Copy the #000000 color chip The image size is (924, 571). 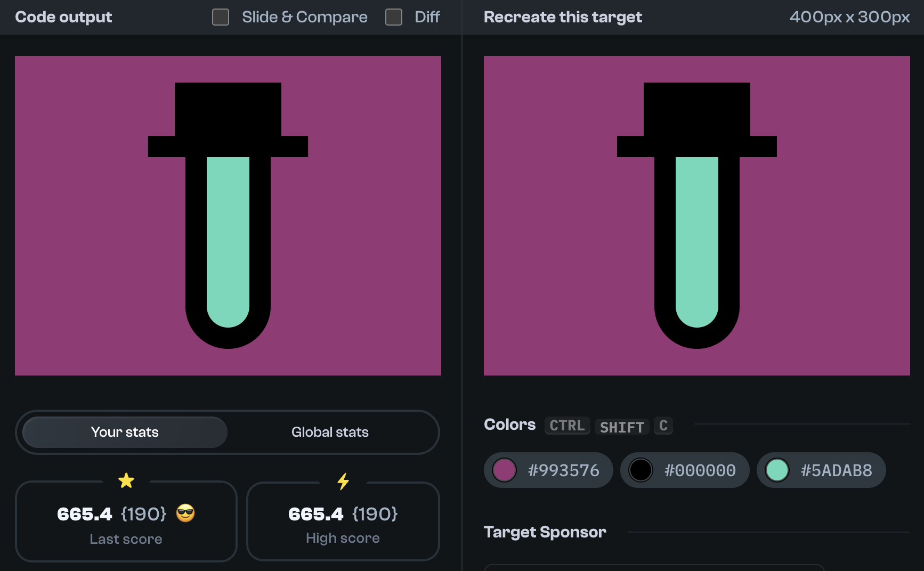click(685, 470)
